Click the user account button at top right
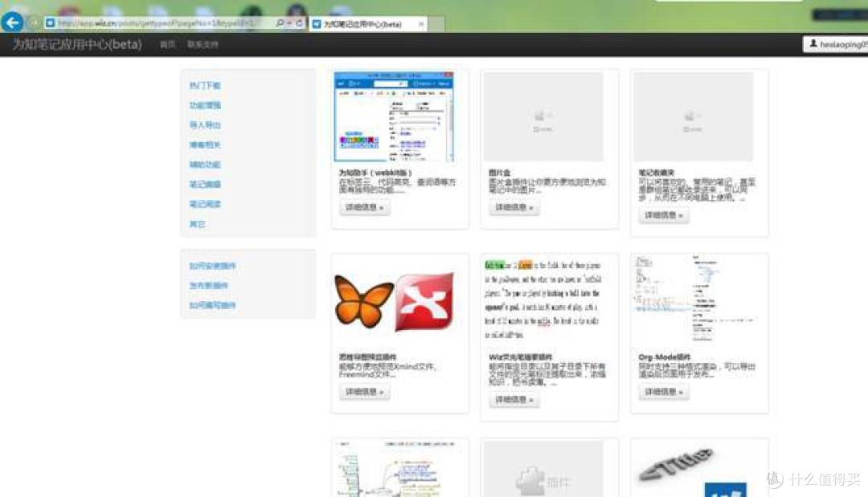This screenshot has height=497, width=868. [837, 44]
